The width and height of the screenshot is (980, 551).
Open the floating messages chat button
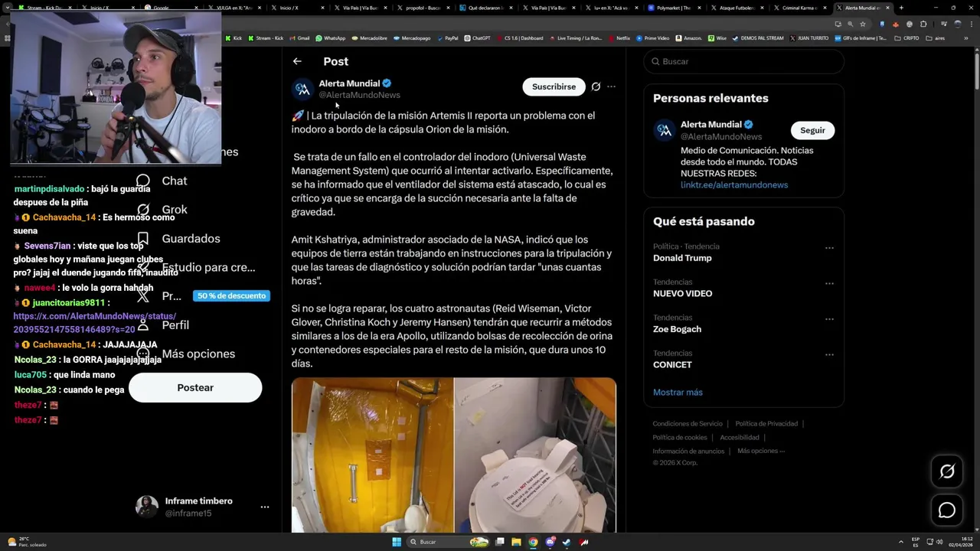pos(947,510)
